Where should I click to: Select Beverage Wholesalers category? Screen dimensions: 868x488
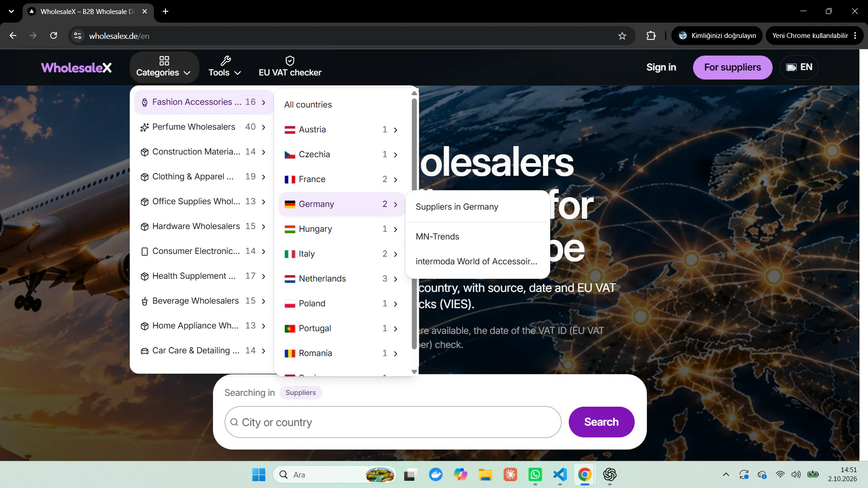pyautogui.click(x=203, y=301)
